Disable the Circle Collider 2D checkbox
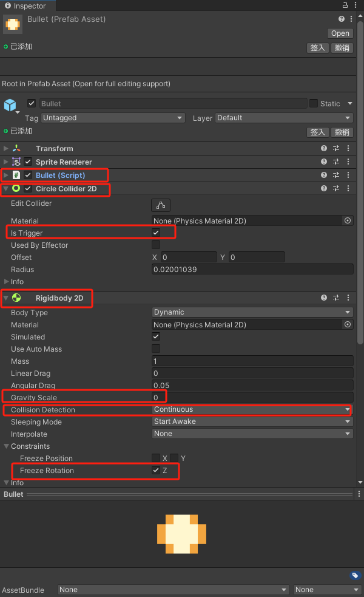 tap(28, 188)
